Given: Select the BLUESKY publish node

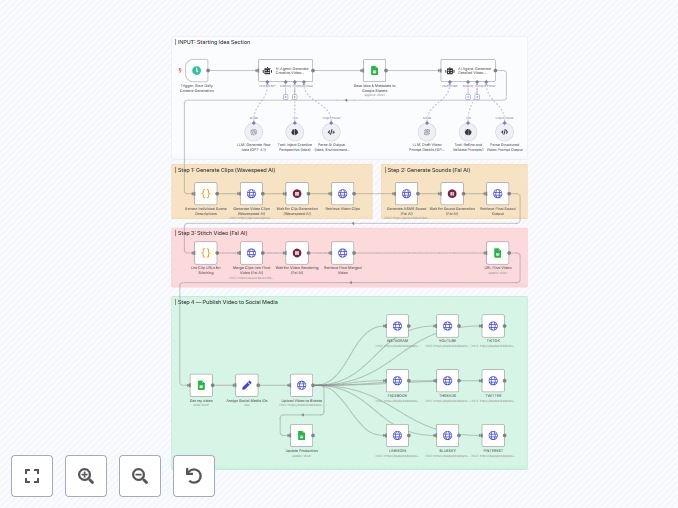Looking at the screenshot, I should [448, 435].
